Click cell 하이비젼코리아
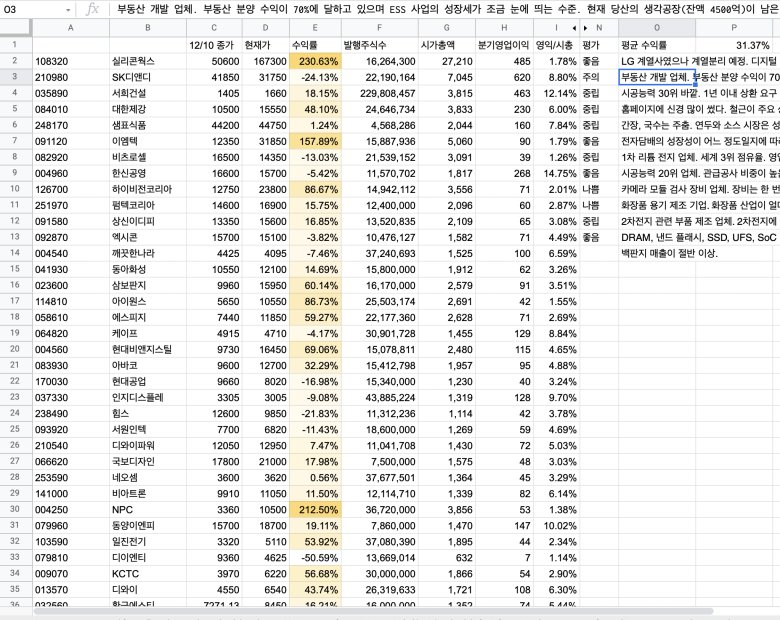780x620 pixels. (148, 189)
